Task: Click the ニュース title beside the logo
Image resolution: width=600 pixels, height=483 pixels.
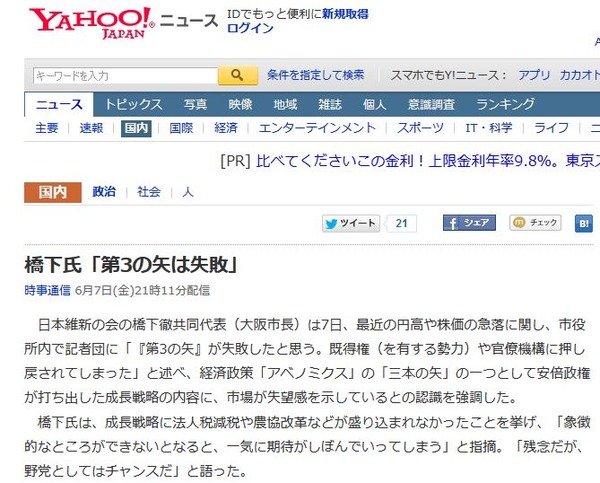Action: pos(189,20)
